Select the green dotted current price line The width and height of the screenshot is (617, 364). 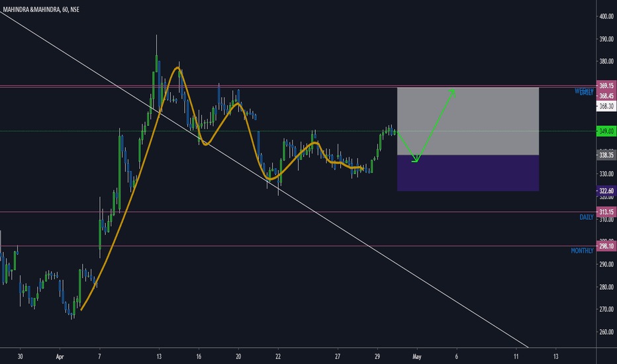(299, 132)
